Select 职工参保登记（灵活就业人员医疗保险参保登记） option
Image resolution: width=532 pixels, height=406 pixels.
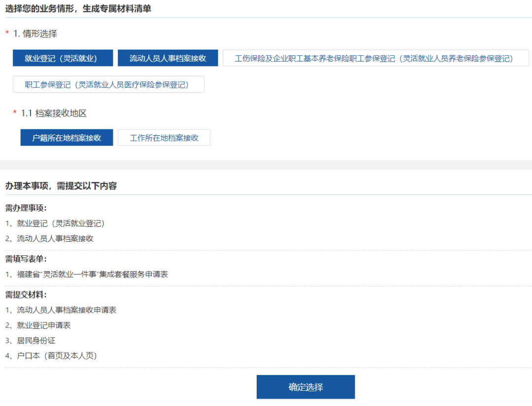tap(108, 84)
